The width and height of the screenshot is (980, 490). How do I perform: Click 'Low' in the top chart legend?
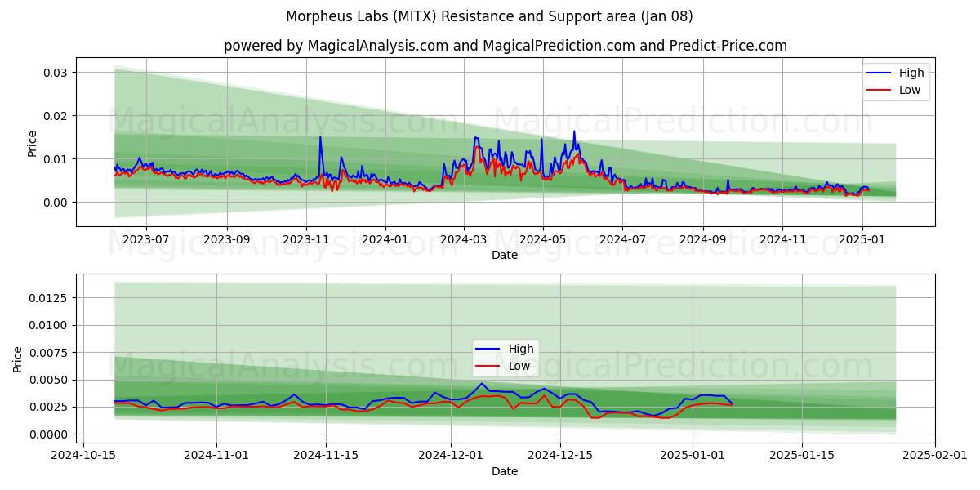(x=910, y=90)
